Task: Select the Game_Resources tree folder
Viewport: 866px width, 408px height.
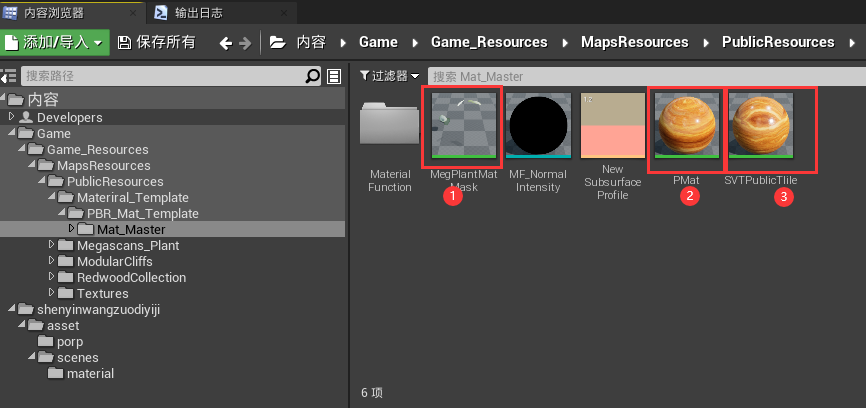Action: click(97, 150)
